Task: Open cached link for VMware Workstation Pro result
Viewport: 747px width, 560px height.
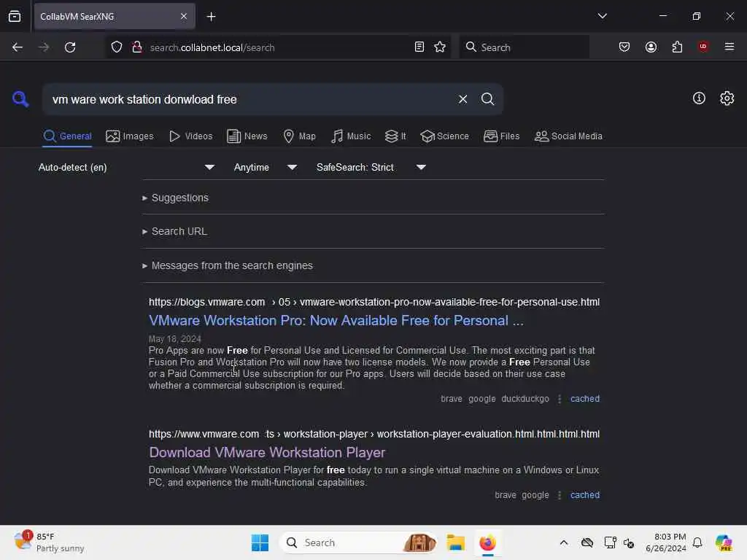Action: point(584,399)
